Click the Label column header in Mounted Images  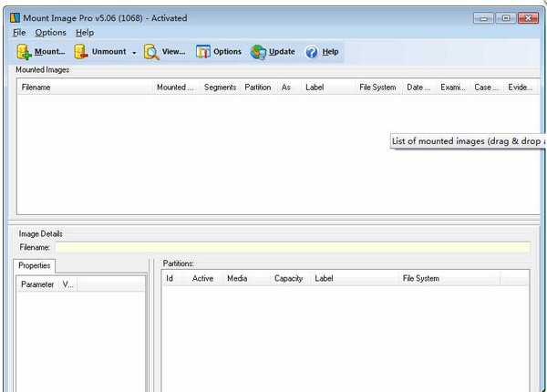(328, 88)
